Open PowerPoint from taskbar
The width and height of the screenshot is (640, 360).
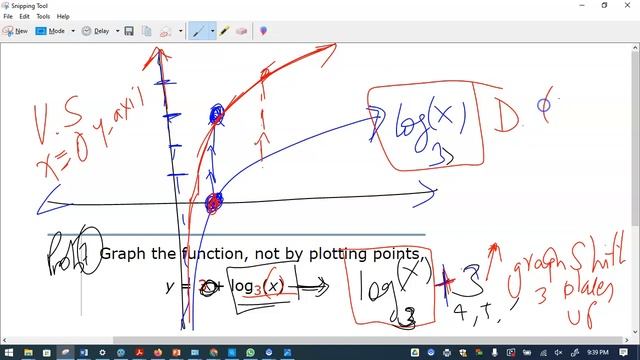click(176, 352)
